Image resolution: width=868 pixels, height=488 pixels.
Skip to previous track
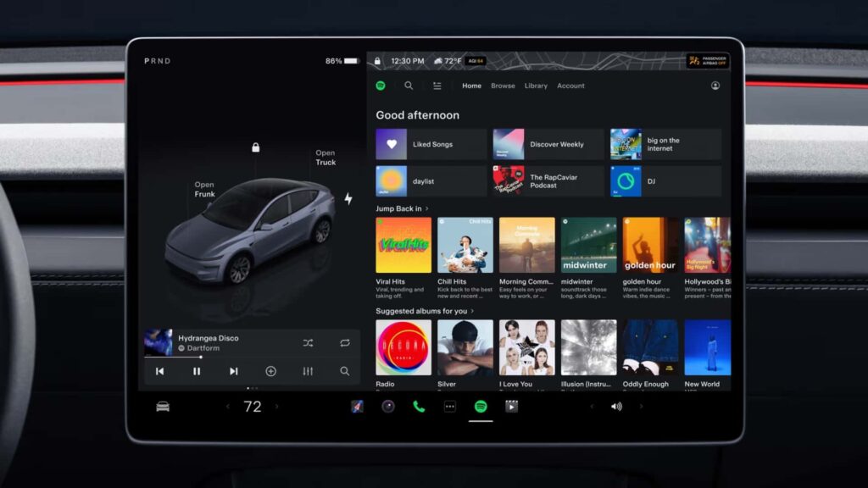(159, 371)
